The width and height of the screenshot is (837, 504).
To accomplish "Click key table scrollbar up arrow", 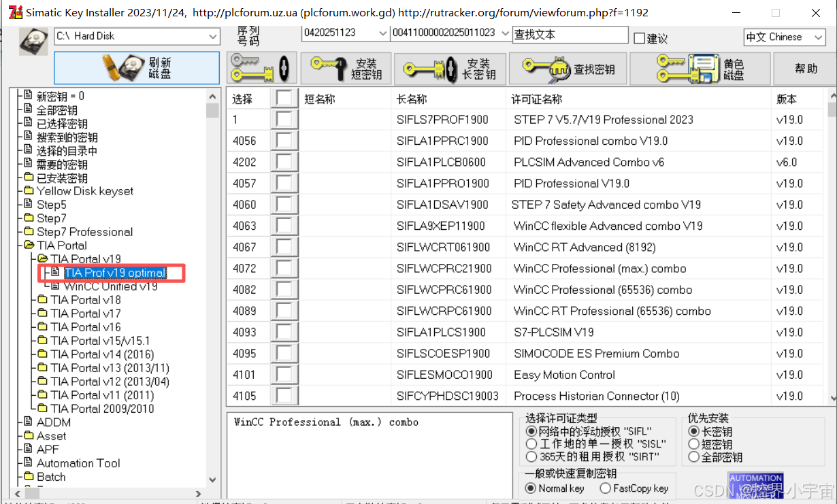I will pos(832,95).
